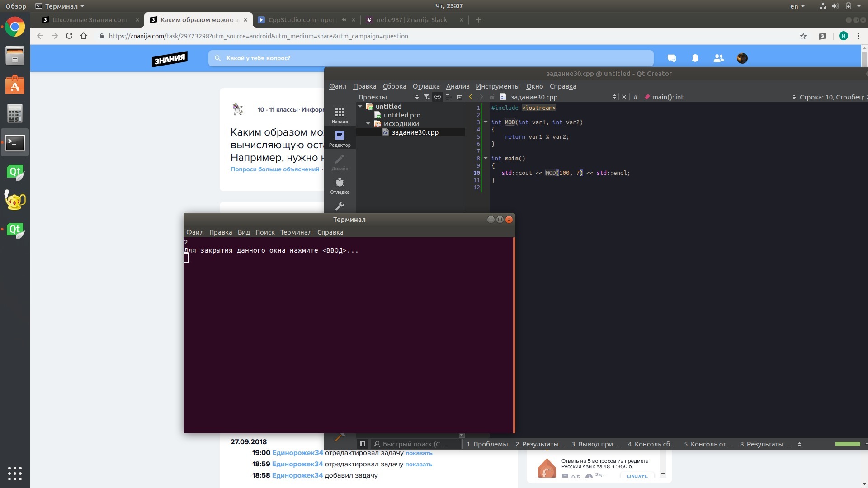Go back in editor navigation history
Screen dimensions: 868x488
(x=471, y=97)
